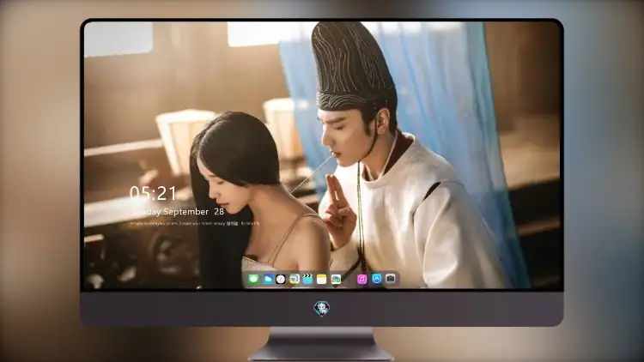The image size is (644, 362).
Task: Open the Photos gallery icon in dock
Action: click(336, 280)
